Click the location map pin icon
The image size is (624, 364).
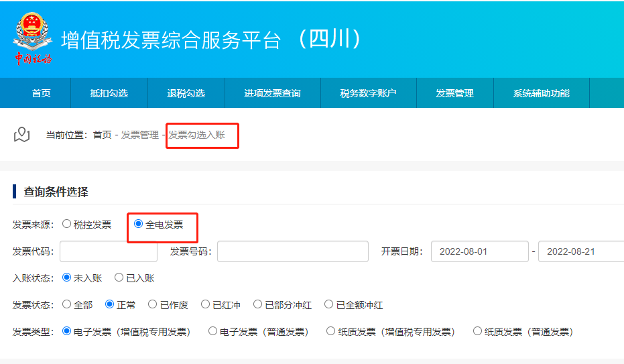pyautogui.click(x=22, y=135)
